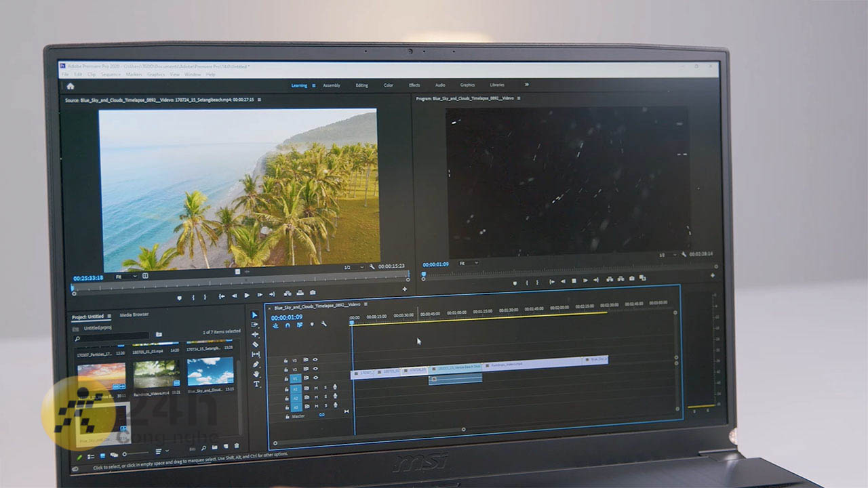Toggle track output eye for V3
This screenshot has height=488, width=868.
click(315, 359)
